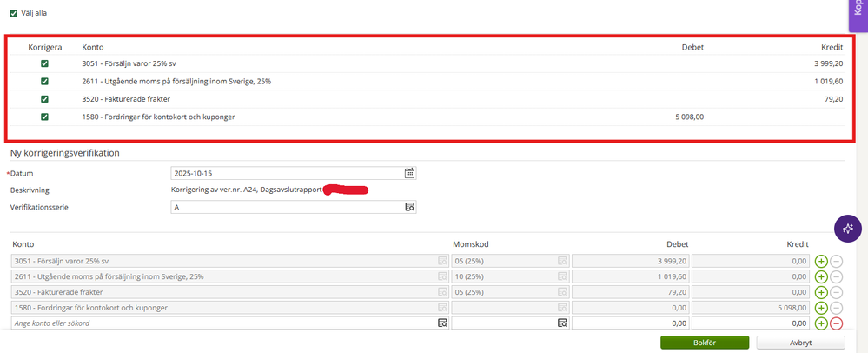Add row after 2611 Utgående moms line
Screen dimensions: 868x353
click(x=821, y=276)
